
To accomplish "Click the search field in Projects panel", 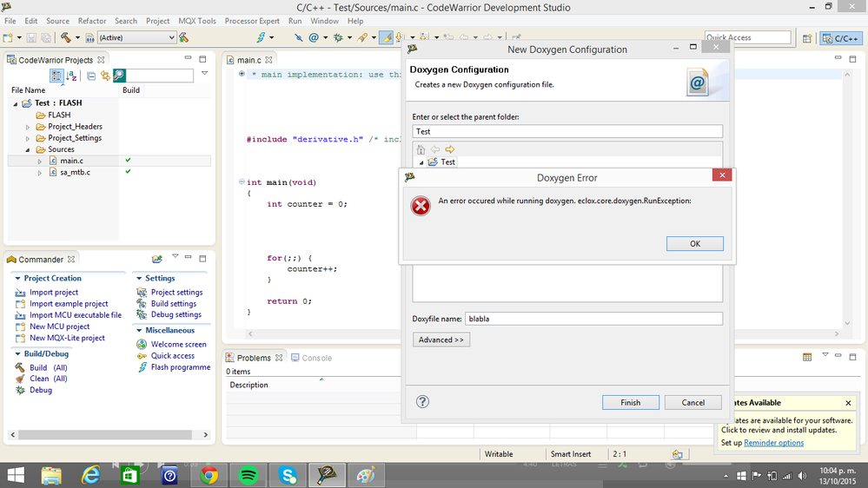I will [x=159, y=76].
